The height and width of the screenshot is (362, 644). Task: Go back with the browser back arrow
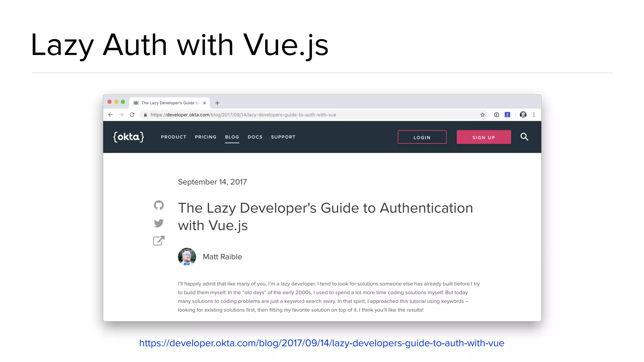click(x=110, y=115)
